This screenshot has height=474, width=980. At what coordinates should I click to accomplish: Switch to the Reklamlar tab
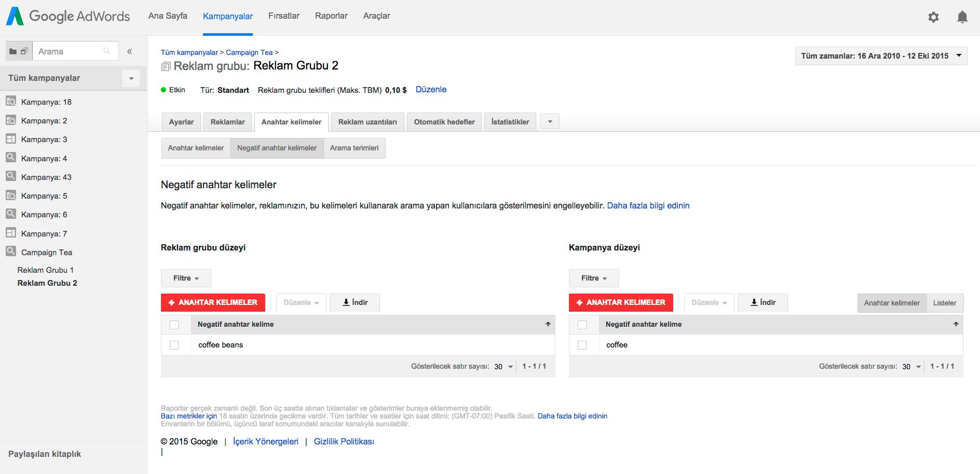coord(227,122)
